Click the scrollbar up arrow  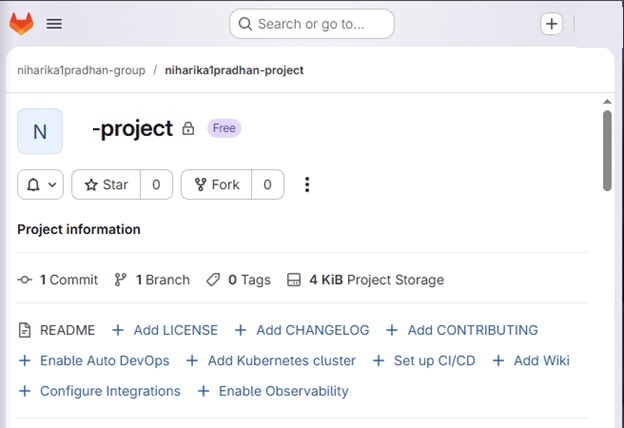[607, 102]
